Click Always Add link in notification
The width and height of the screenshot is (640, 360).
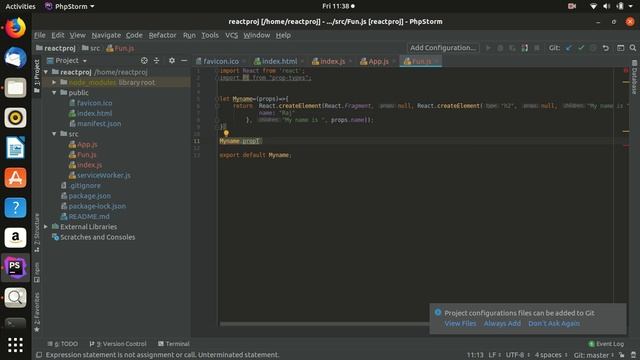pyautogui.click(x=502, y=323)
